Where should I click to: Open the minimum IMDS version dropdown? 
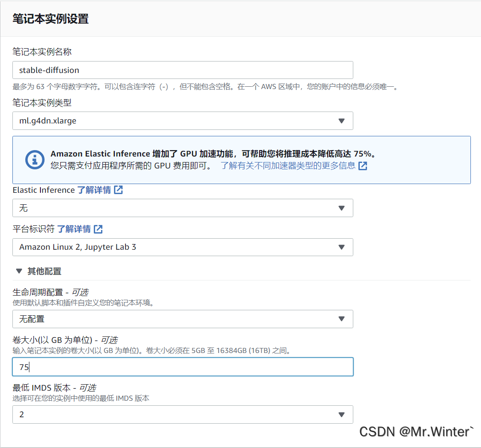tap(182, 414)
